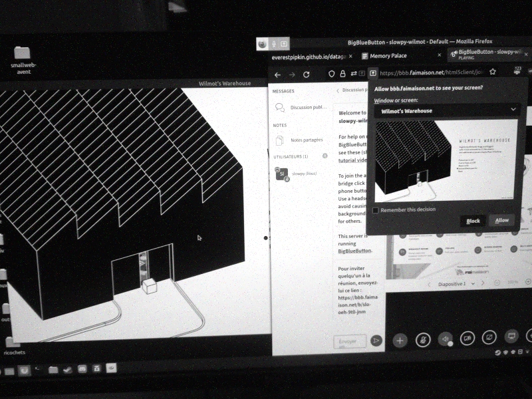Toggle the webcam sharing button

tap(467, 338)
